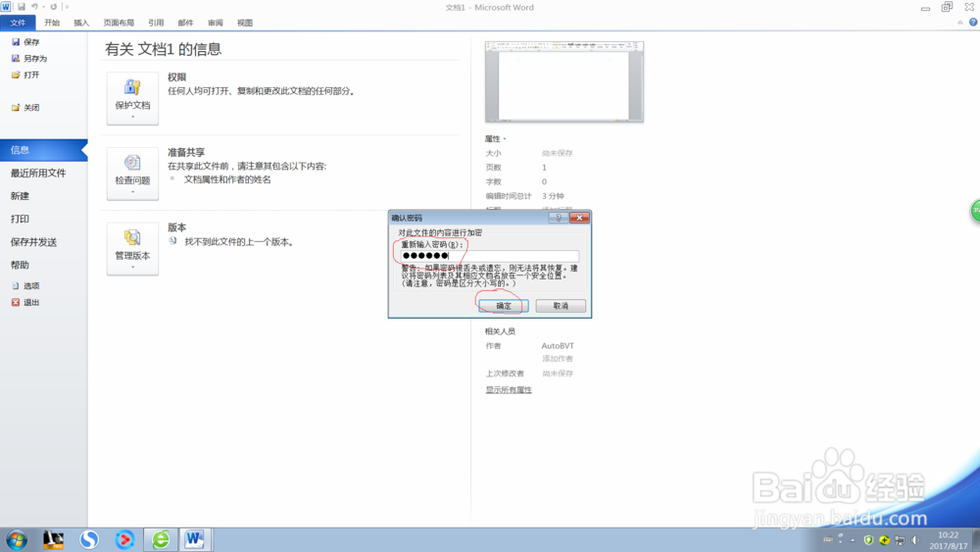Viewport: 980px width, 552px height.
Task: Show hidden tray icons arrow
Action: point(853,540)
